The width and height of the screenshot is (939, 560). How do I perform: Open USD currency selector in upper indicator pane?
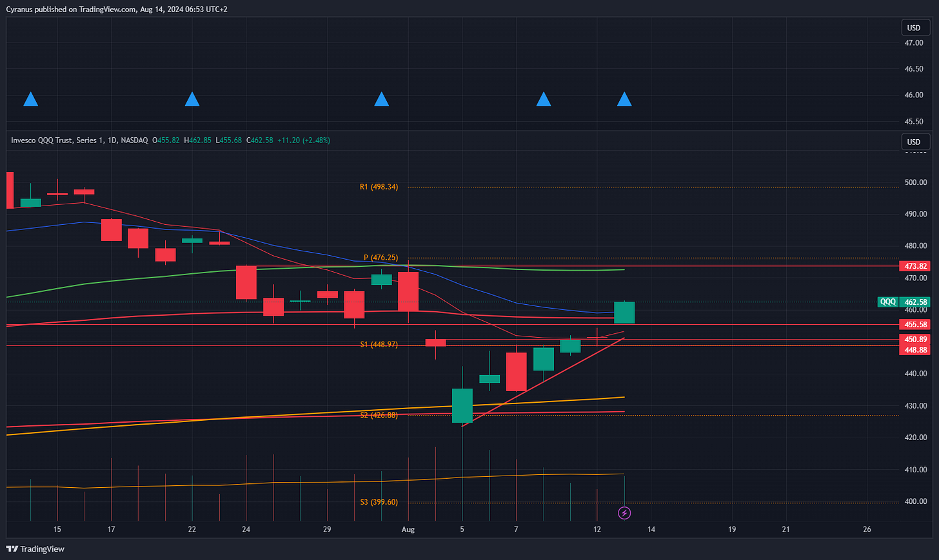[915, 28]
